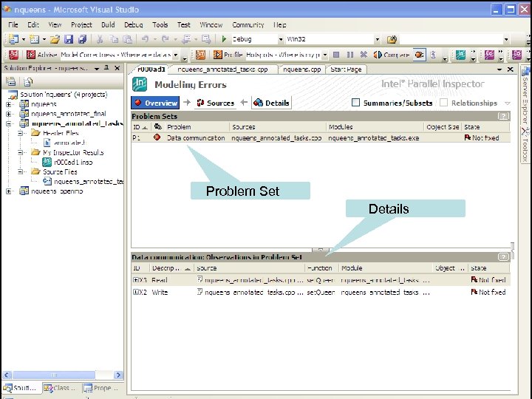Click the Parallel Advisor Ad icon
The height and width of the screenshot is (399, 532).
coord(13,54)
